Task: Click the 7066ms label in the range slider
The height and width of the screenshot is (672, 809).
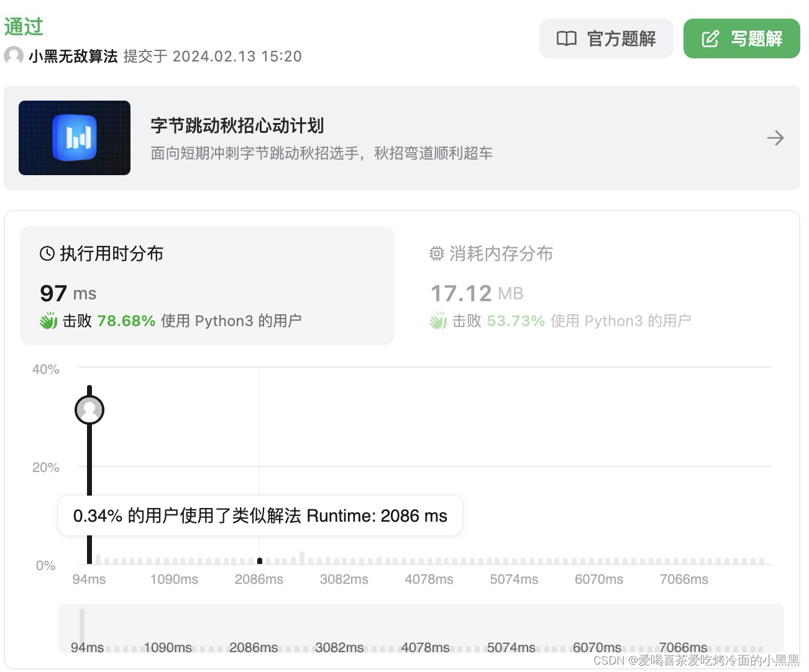Action: pos(683,648)
